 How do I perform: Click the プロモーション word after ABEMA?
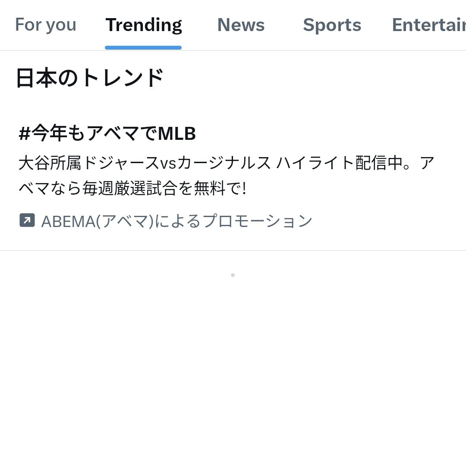coord(257,221)
